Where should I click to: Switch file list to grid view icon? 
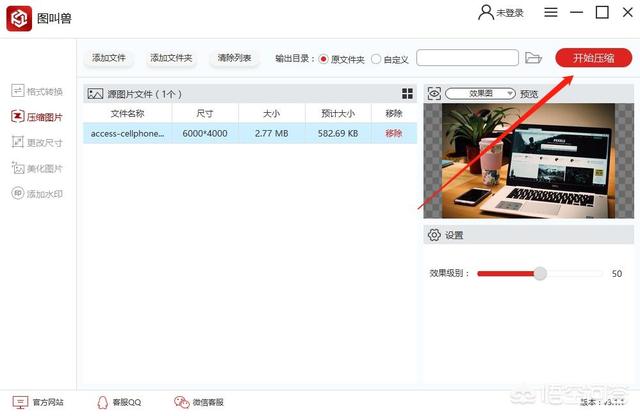coord(407,93)
